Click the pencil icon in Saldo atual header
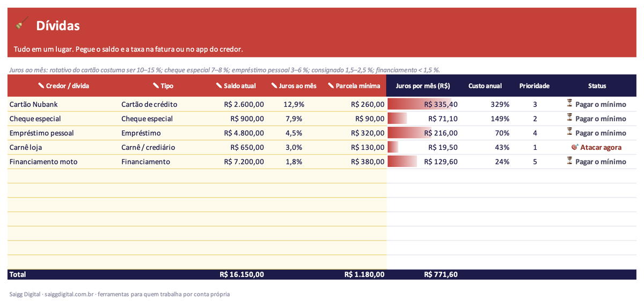 [x=219, y=85]
